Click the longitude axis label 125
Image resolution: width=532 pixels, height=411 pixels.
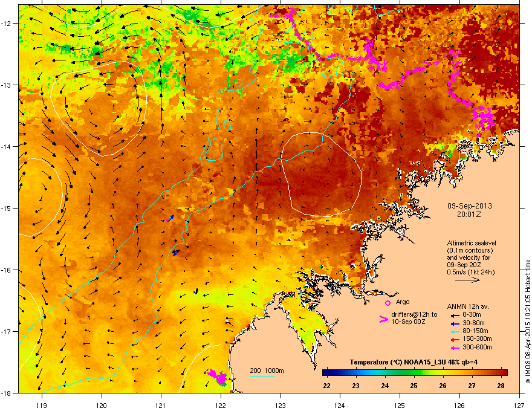(x=400, y=405)
